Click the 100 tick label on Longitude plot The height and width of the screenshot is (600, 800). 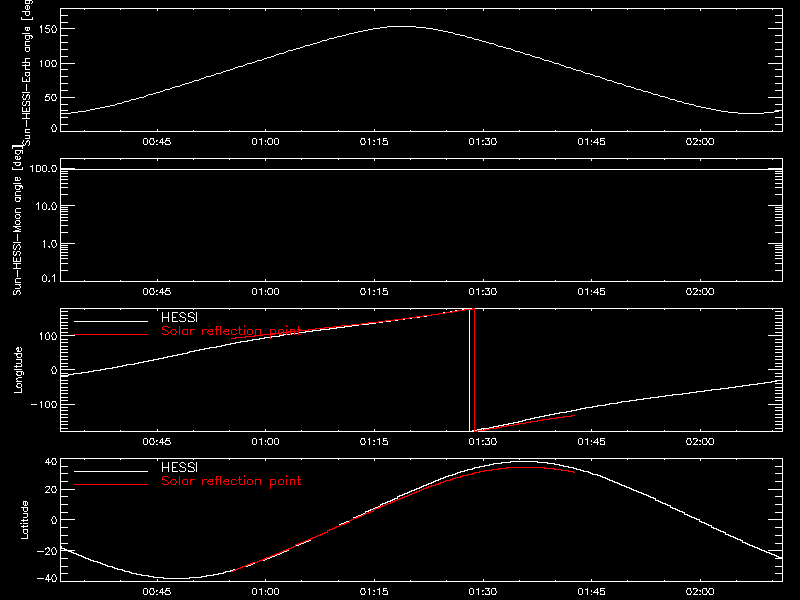[47, 336]
